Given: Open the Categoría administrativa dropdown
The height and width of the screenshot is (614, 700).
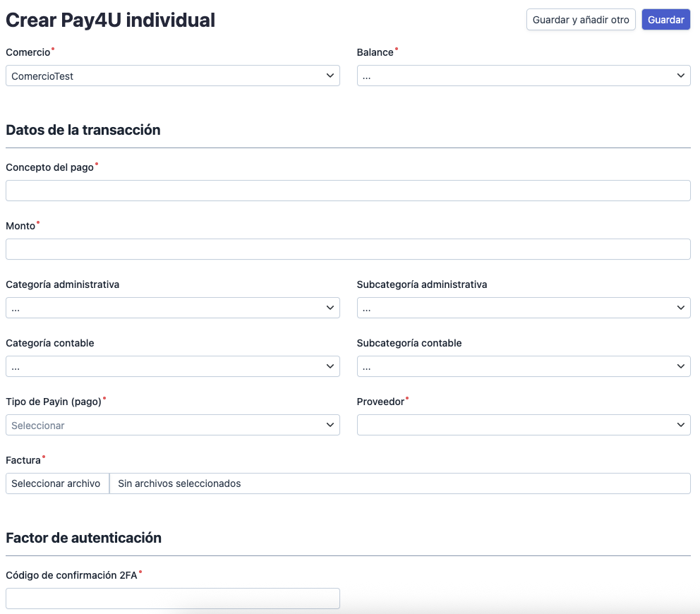Looking at the screenshot, I should pyautogui.click(x=173, y=308).
